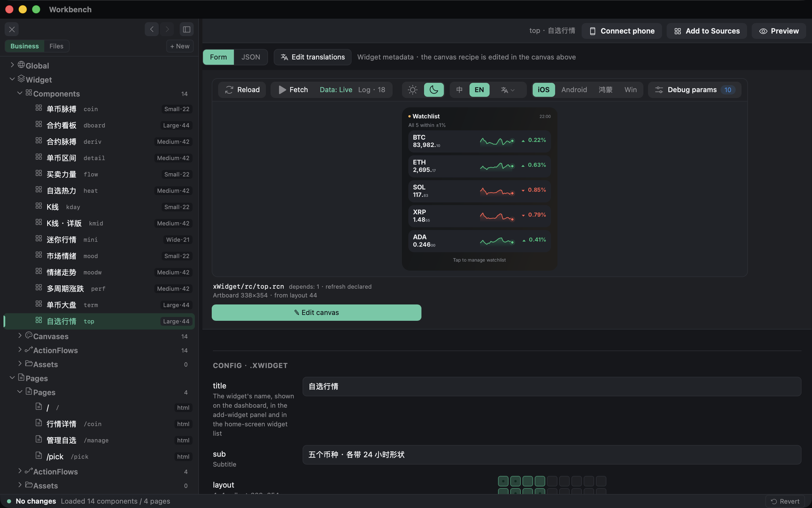Click Connect phone button

621,31
